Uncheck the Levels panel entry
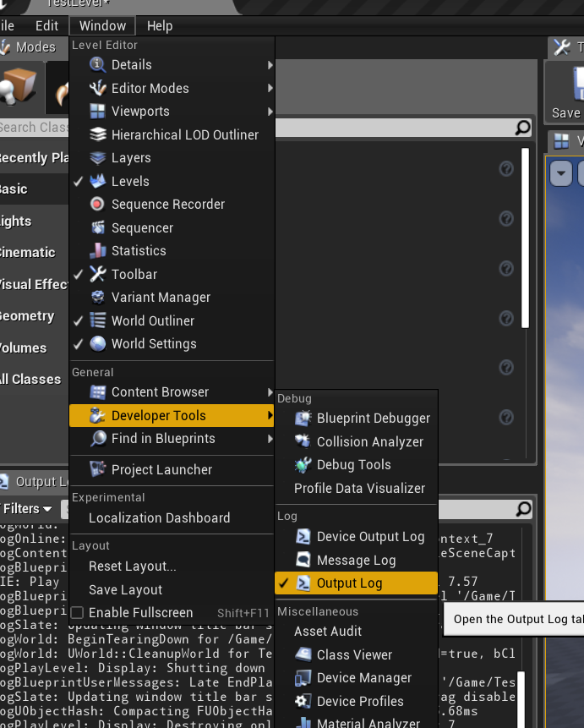Viewport: 584px width, 728px height. pyautogui.click(x=79, y=181)
